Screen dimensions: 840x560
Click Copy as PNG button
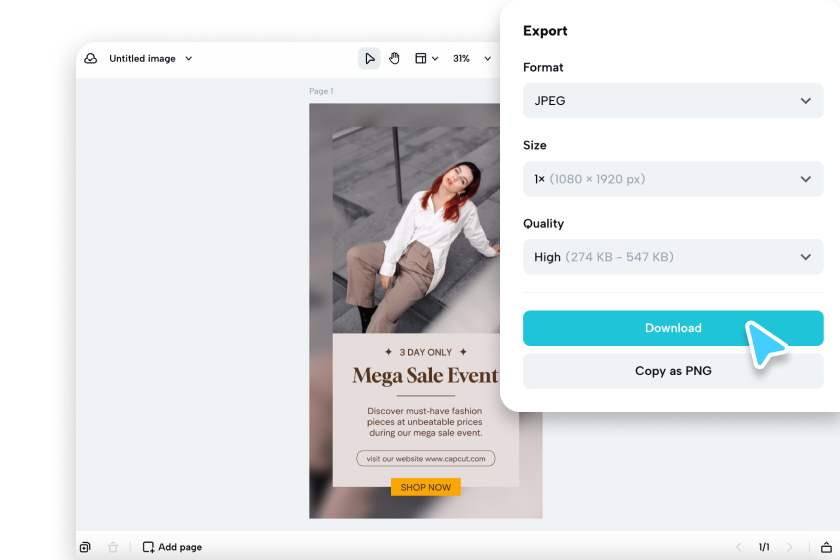(x=673, y=371)
